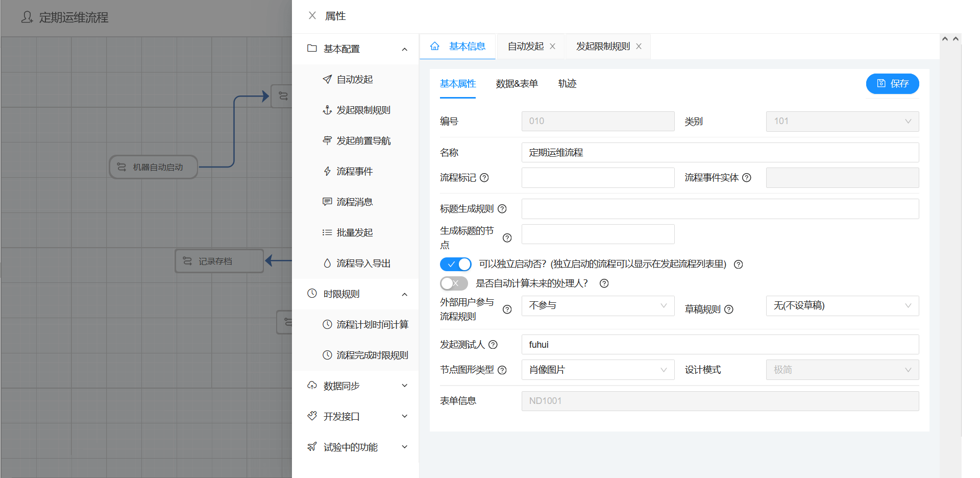Click the 批量发起 list icon
Viewport: 980px width, 478px height.
coord(327,232)
